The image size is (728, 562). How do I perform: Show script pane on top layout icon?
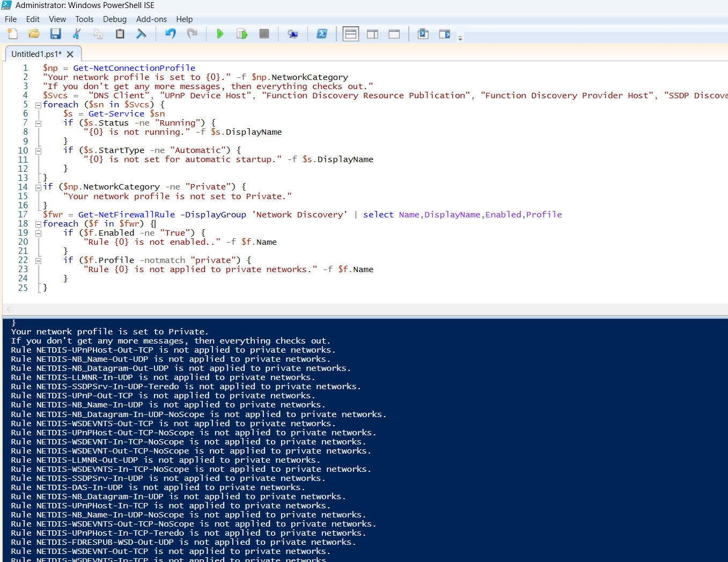(x=351, y=34)
